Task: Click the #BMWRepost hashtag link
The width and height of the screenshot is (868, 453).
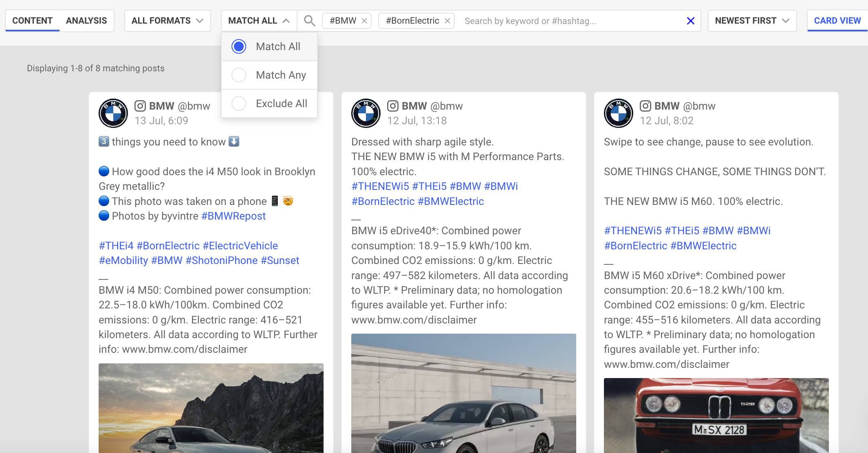Action: click(x=234, y=216)
